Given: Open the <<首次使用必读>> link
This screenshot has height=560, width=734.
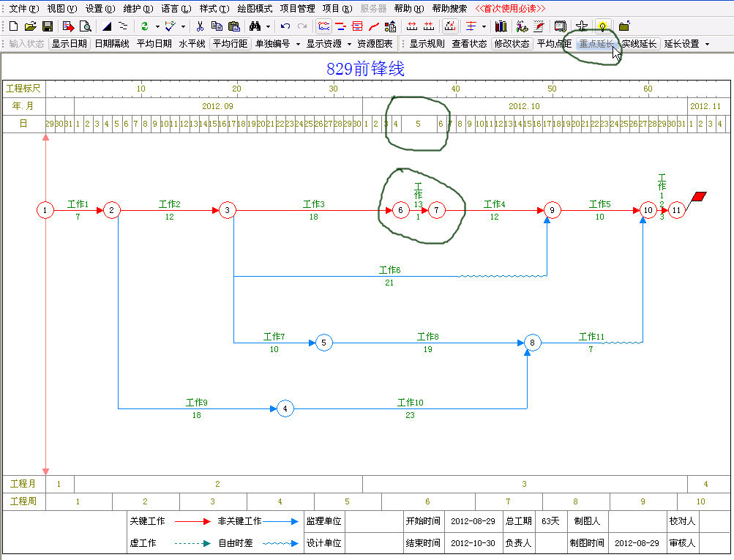Looking at the screenshot, I should coord(510,9).
